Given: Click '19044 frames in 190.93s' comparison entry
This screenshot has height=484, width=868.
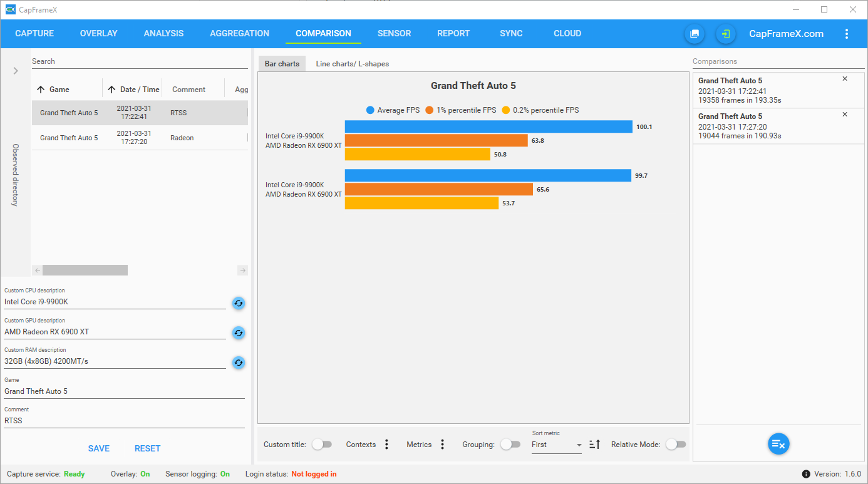Looking at the screenshot, I should [x=740, y=136].
